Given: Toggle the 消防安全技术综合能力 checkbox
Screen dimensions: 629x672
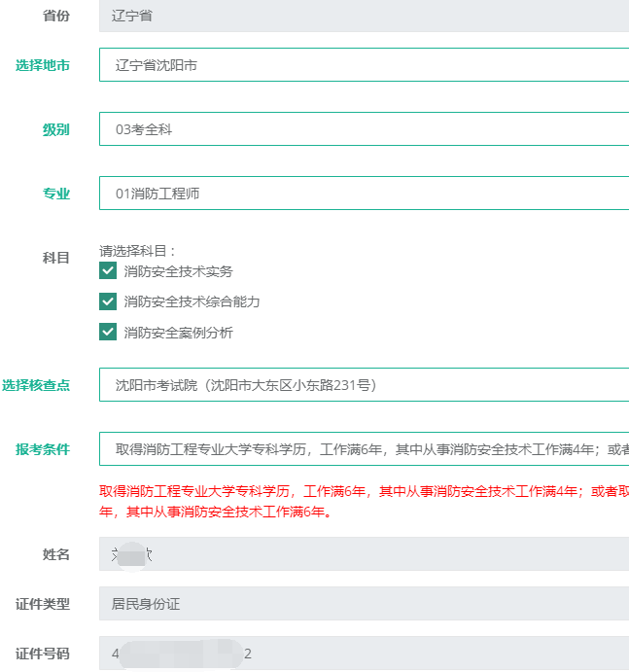Looking at the screenshot, I should click(108, 301).
